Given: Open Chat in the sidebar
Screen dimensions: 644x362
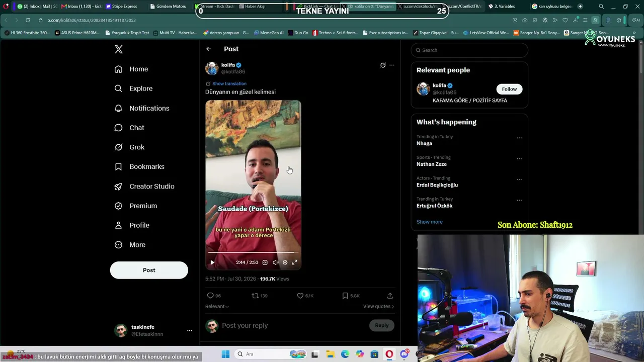Looking at the screenshot, I should [x=129, y=128].
